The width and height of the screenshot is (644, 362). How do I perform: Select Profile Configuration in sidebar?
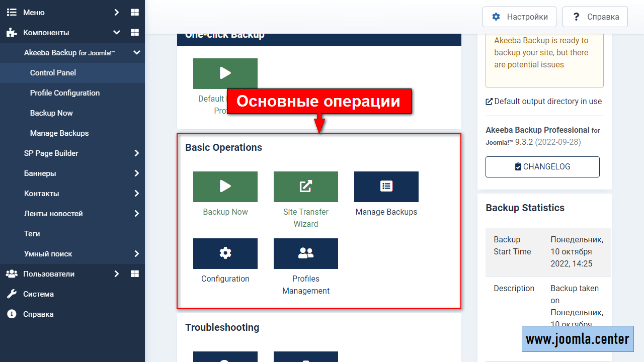(65, 93)
